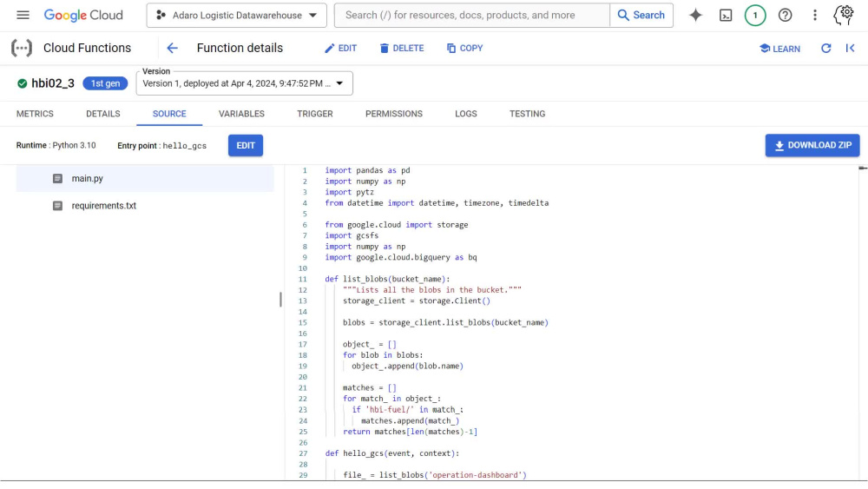Click the 1st gen badge
The image size is (868, 489).
pyautogui.click(x=105, y=83)
